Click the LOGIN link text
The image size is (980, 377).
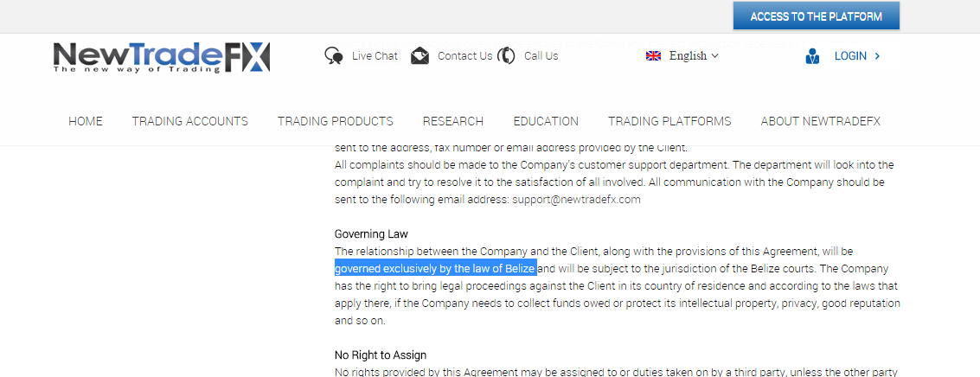(850, 56)
